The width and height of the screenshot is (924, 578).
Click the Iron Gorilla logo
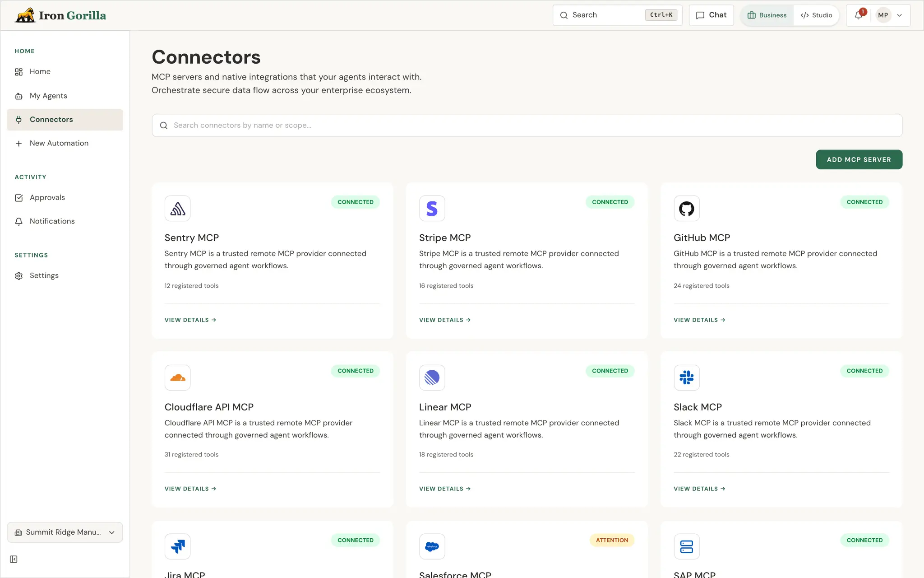coord(60,15)
